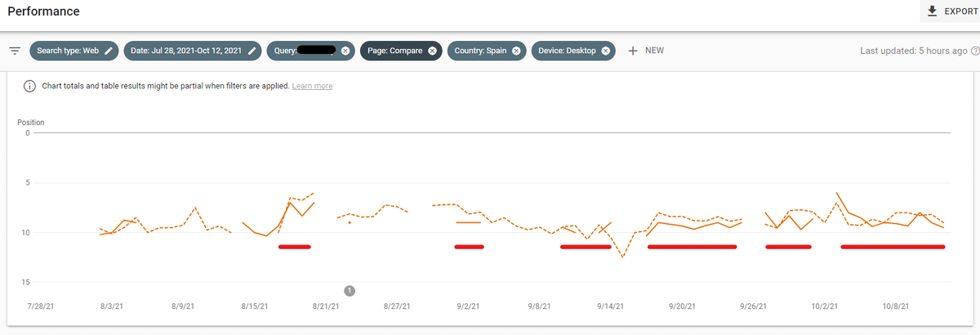Click the Search type: Web chip label
This screenshot has height=335, width=980.
[x=68, y=51]
